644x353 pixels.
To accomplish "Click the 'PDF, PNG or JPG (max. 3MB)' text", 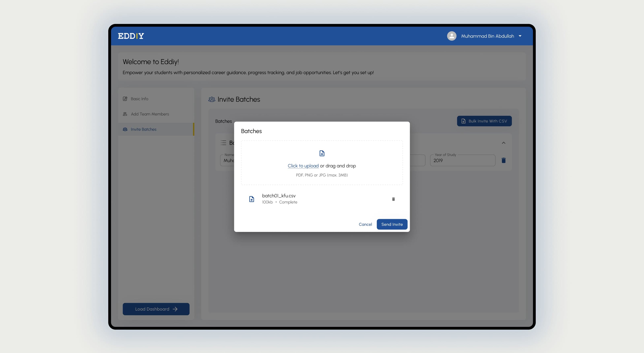I will tap(322, 175).
